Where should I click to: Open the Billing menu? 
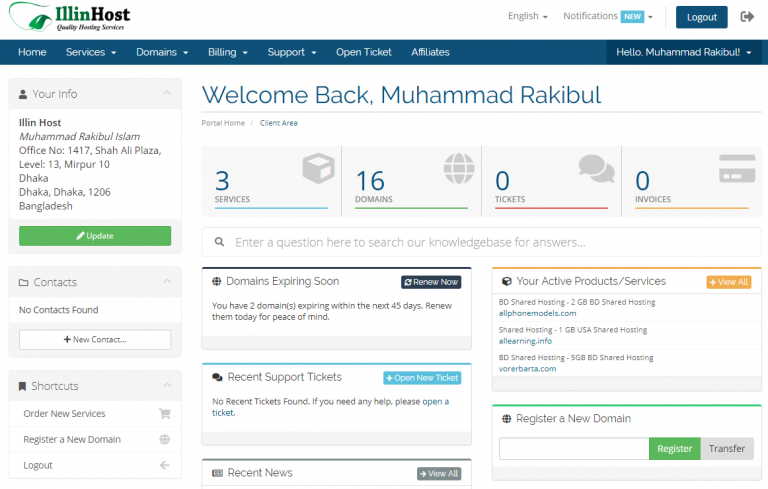click(227, 52)
